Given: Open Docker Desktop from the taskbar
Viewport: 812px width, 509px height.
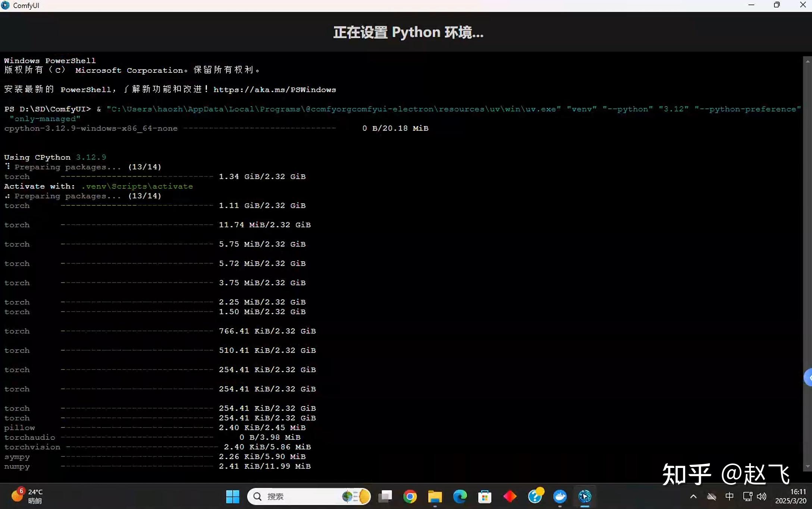Looking at the screenshot, I should click(x=559, y=496).
